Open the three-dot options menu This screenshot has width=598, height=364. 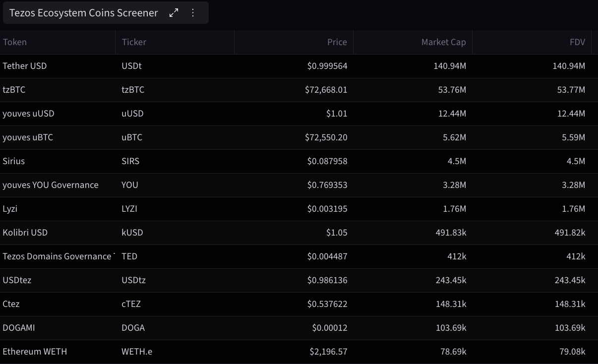tap(193, 13)
